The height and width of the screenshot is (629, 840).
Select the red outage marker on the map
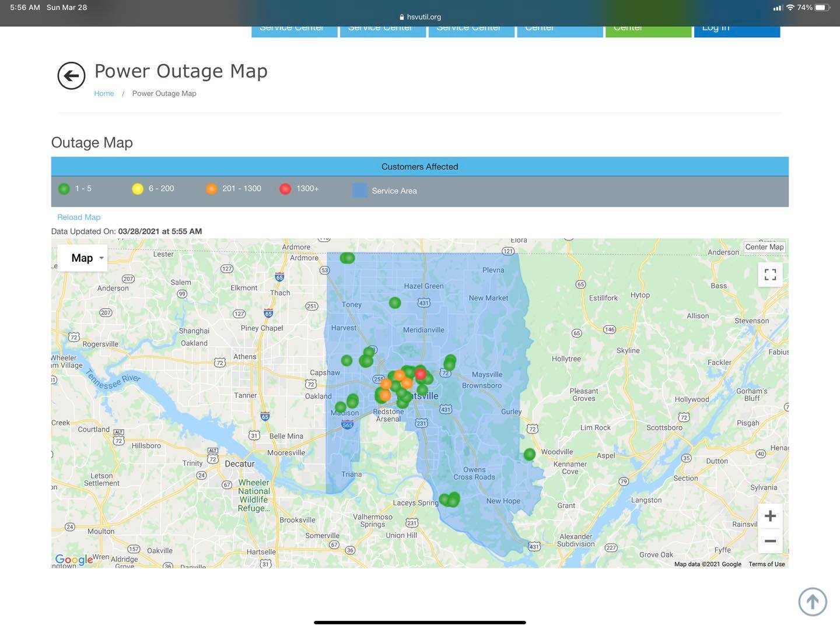point(420,374)
